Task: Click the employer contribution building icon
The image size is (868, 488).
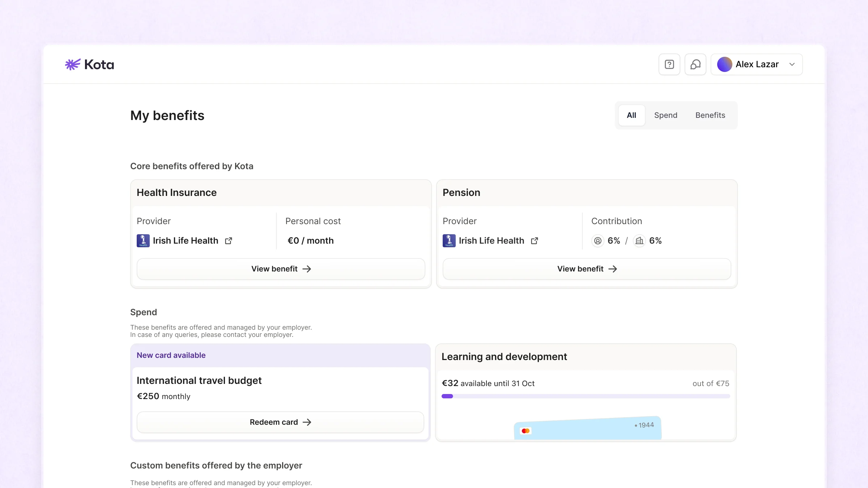Action: click(x=639, y=241)
